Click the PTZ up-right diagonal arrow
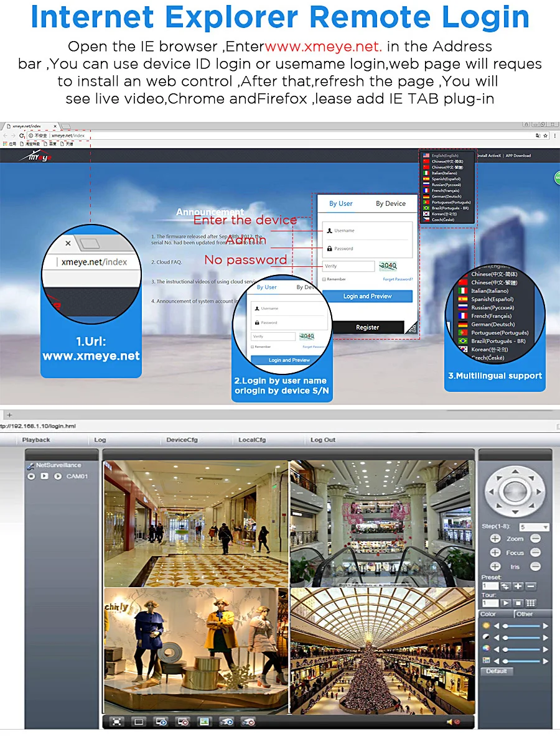 [530, 479]
